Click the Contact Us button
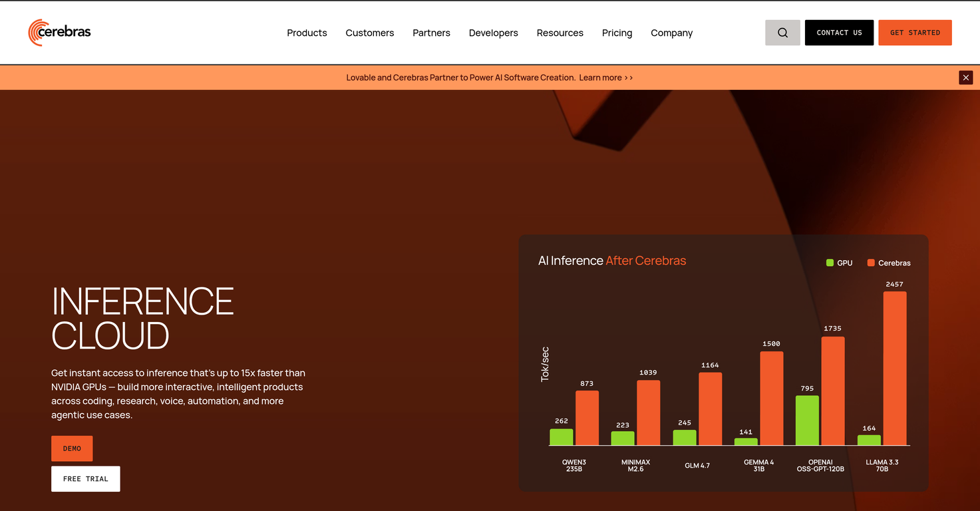980x511 pixels. click(839, 33)
